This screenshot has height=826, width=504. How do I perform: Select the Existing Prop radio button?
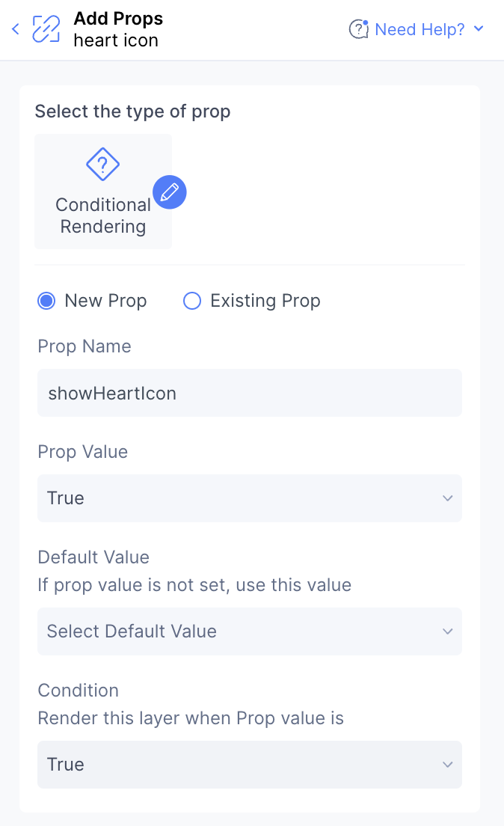pos(192,300)
